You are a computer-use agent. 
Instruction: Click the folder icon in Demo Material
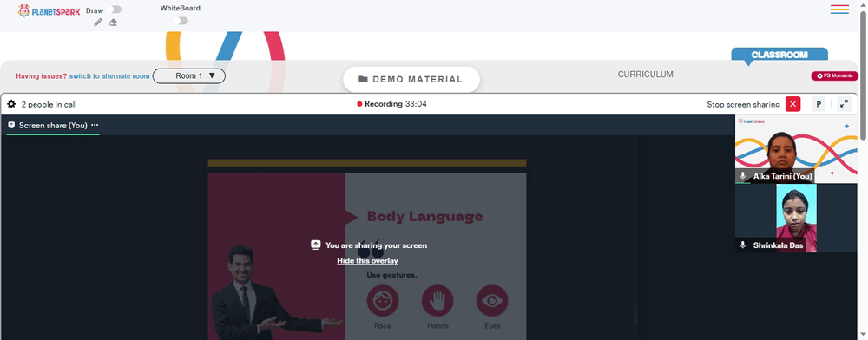click(363, 79)
